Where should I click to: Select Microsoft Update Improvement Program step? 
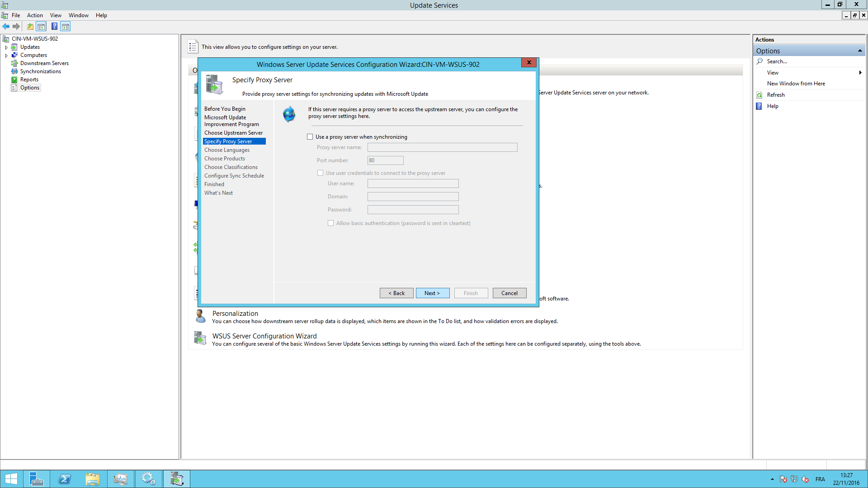tap(231, 121)
